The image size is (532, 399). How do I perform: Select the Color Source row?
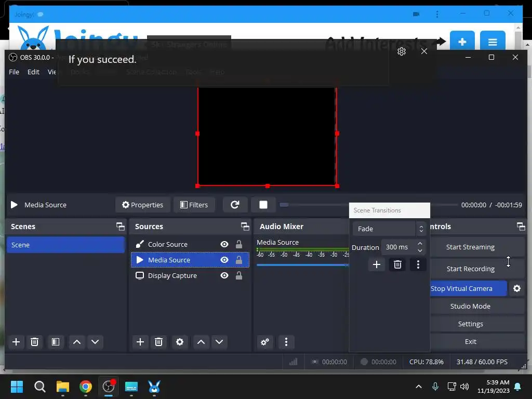point(190,244)
